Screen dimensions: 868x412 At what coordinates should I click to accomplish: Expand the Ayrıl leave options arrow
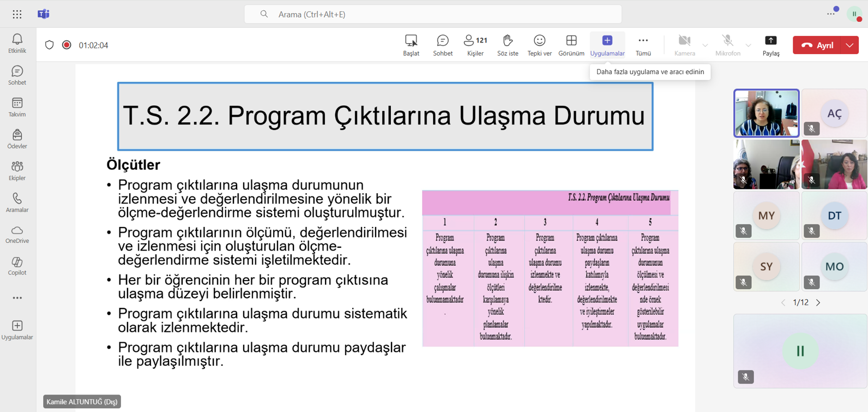849,45
